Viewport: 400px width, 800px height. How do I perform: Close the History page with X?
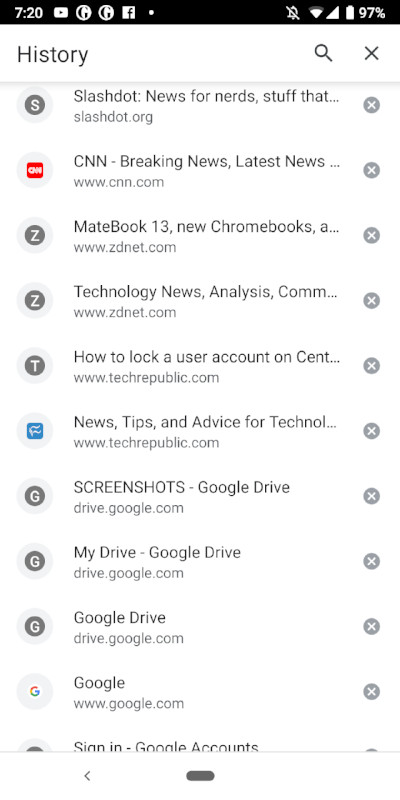tap(371, 53)
